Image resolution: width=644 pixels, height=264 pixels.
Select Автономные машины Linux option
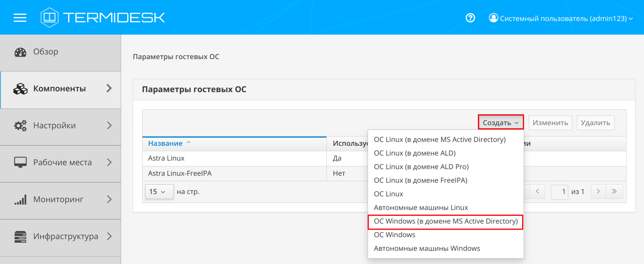coord(446,208)
